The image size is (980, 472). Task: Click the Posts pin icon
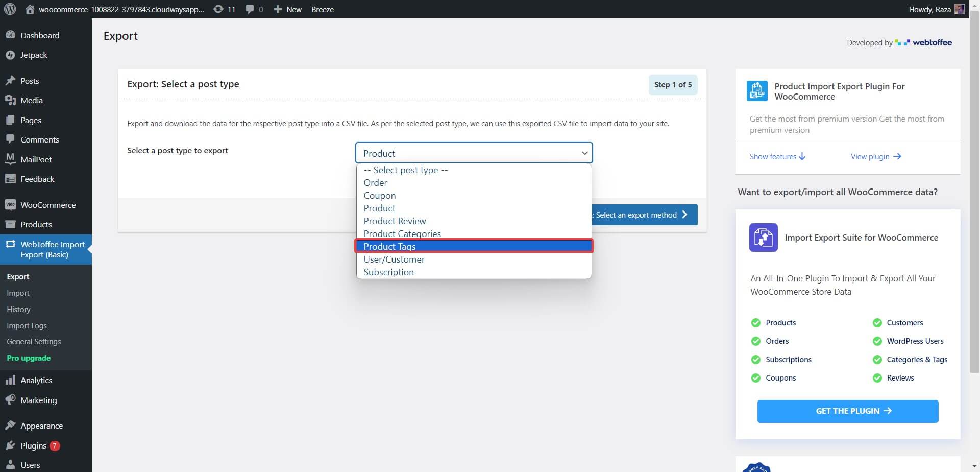[x=10, y=81]
